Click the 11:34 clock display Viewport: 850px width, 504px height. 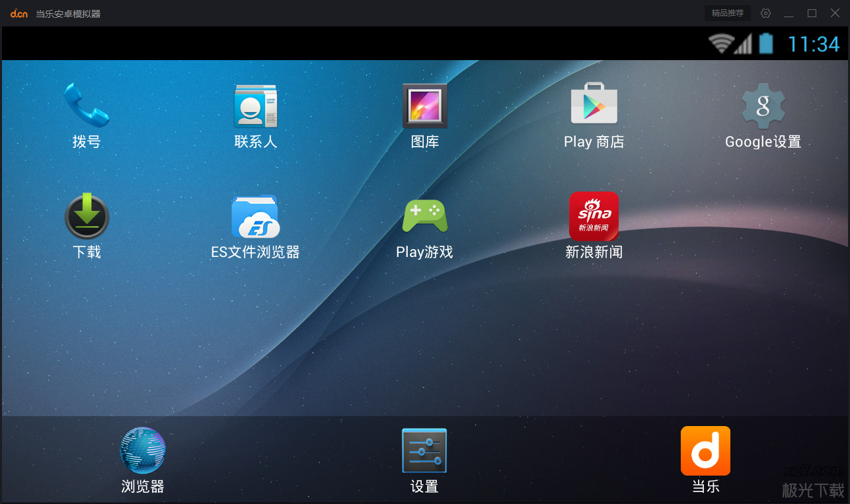click(813, 44)
